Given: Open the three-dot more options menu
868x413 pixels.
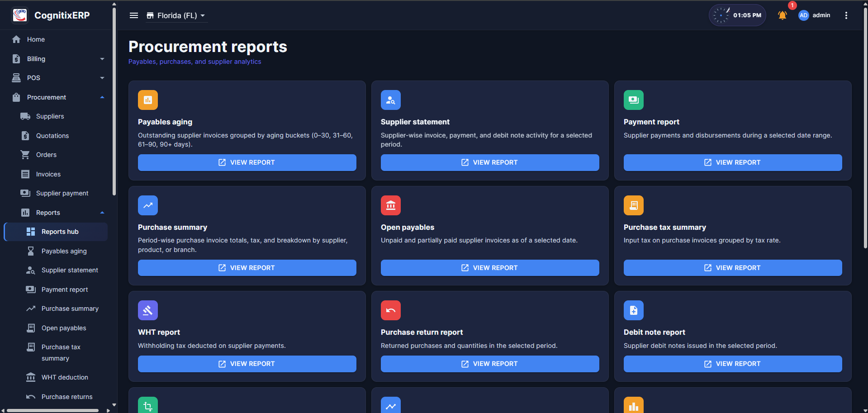Looking at the screenshot, I should click(x=846, y=15).
